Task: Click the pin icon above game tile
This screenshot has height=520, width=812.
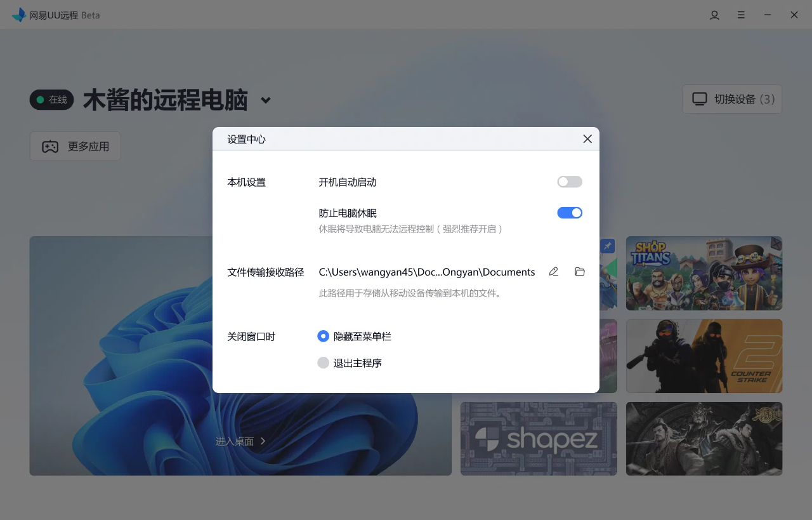Action: tap(607, 246)
